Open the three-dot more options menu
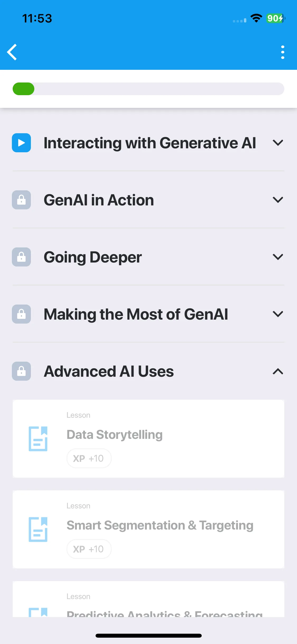The image size is (297, 644). point(282,52)
